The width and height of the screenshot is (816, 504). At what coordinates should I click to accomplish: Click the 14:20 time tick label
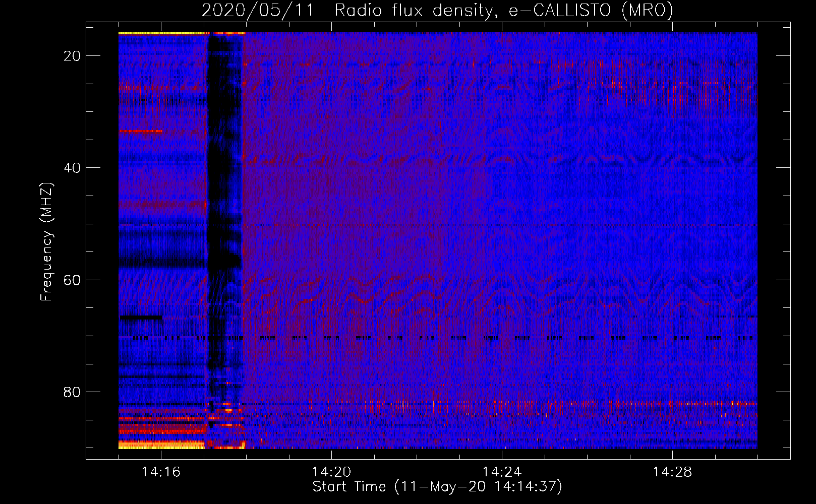(331, 472)
